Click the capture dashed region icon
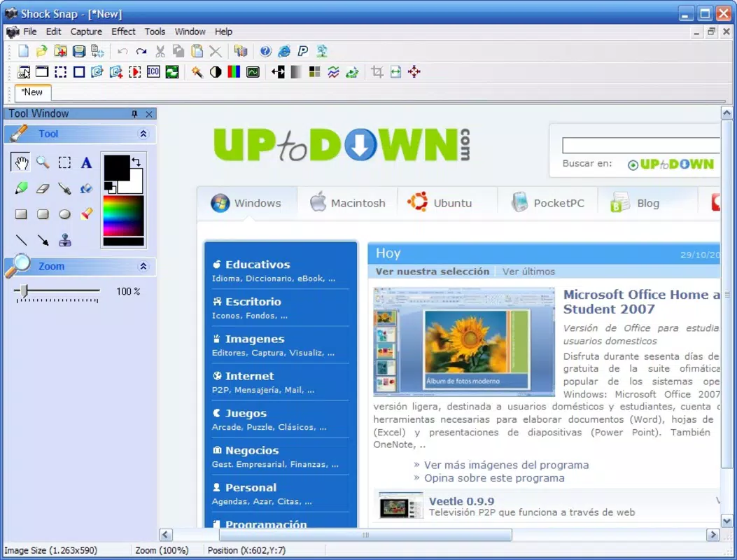This screenshot has width=737, height=560. coord(60,72)
